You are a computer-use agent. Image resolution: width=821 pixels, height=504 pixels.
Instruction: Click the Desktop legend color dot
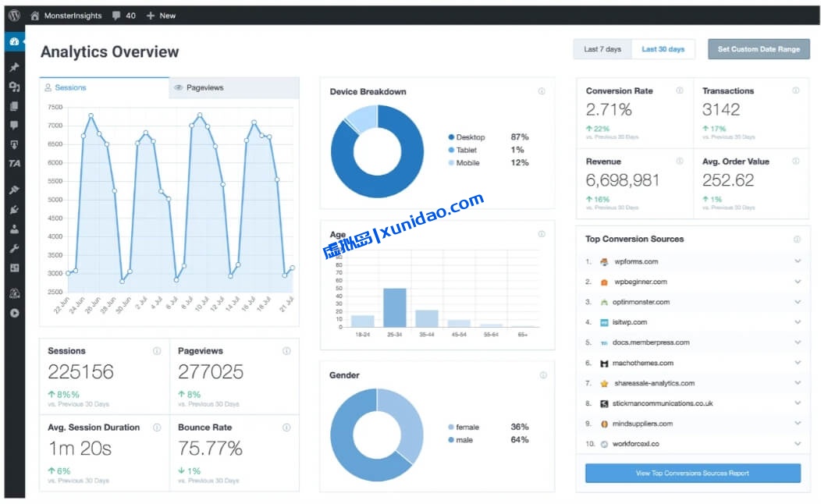tap(451, 137)
